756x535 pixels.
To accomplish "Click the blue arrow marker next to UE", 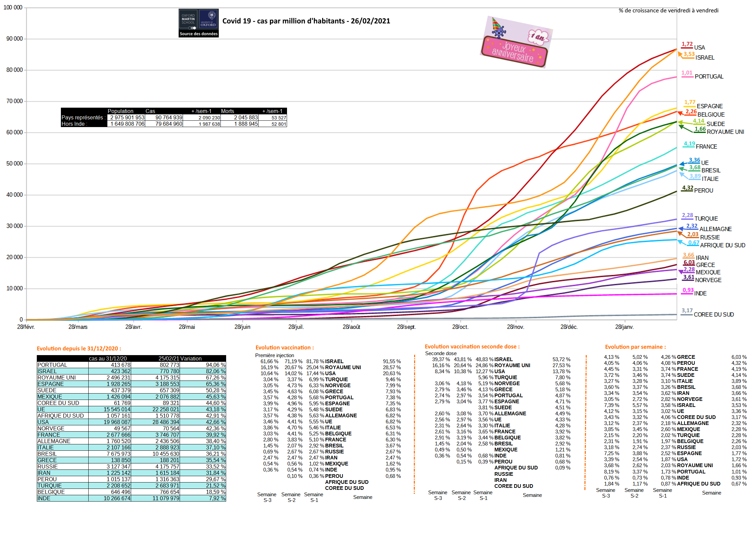I will pos(682,164).
